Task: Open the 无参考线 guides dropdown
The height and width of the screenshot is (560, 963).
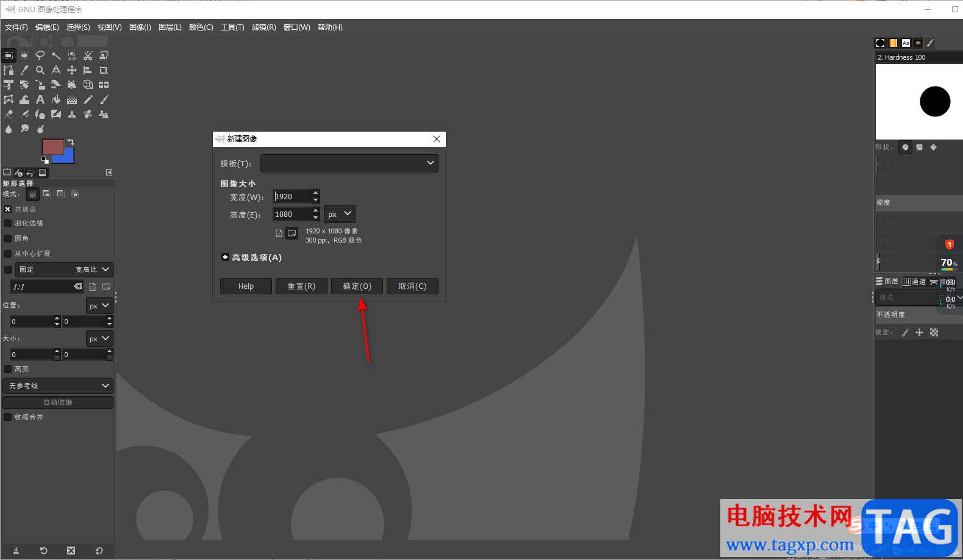Action: (x=58, y=386)
